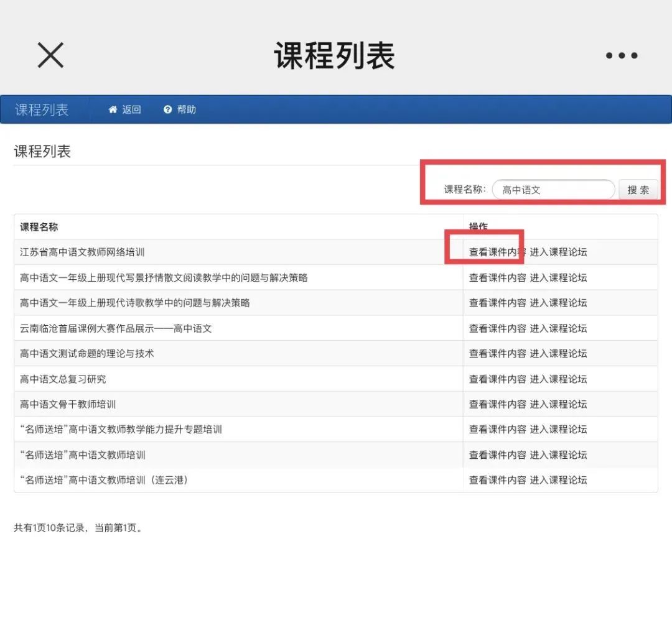
Task: Click the question mark help icon
Action: pyautogui.click(x=167, y=109)
